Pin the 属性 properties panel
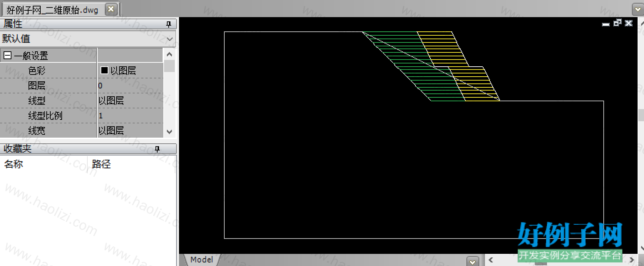The image size is (644, 266). pyautogui.click(x=169, y=24)
